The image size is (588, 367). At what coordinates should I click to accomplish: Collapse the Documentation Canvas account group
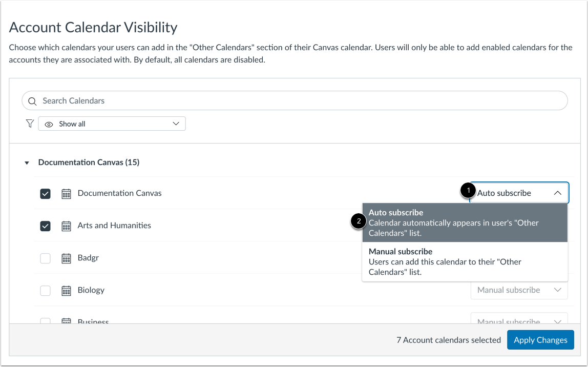point(27,162)
